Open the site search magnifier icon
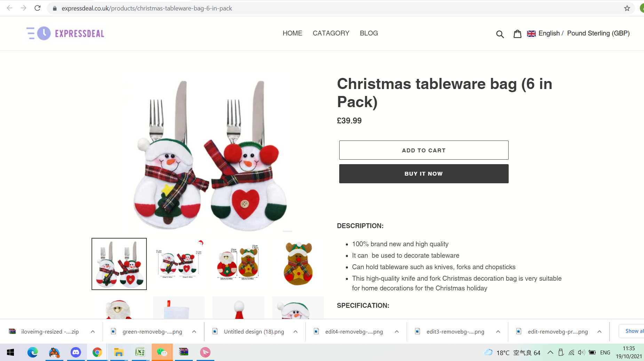This screenshot has height=361, width=644. coord(500,34)
